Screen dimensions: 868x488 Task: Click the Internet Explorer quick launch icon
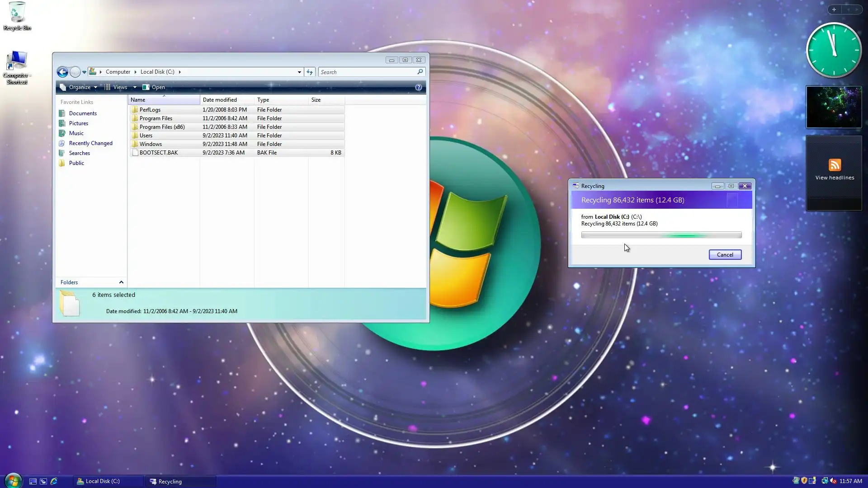pos(54,481)
